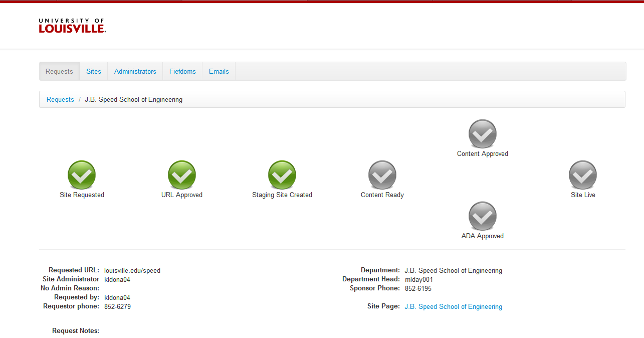Go to the Fiefdoms tab

pyautogui.click(x=182, y=71)
